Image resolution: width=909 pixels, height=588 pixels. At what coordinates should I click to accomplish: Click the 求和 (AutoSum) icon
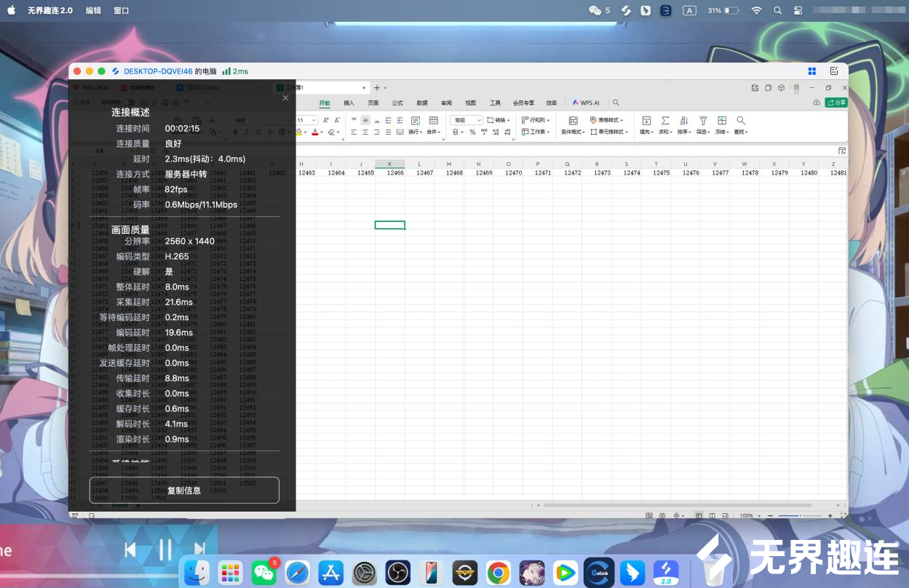tap(664, 121)
